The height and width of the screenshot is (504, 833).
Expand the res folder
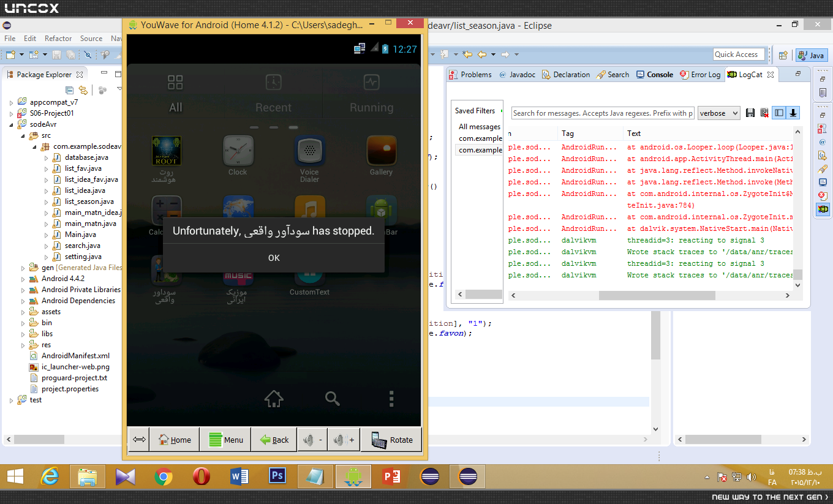23,345
